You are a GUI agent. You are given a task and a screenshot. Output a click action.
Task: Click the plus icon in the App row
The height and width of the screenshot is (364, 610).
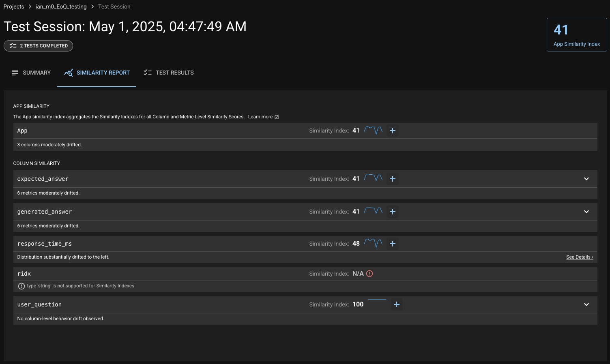coord(392,131)
